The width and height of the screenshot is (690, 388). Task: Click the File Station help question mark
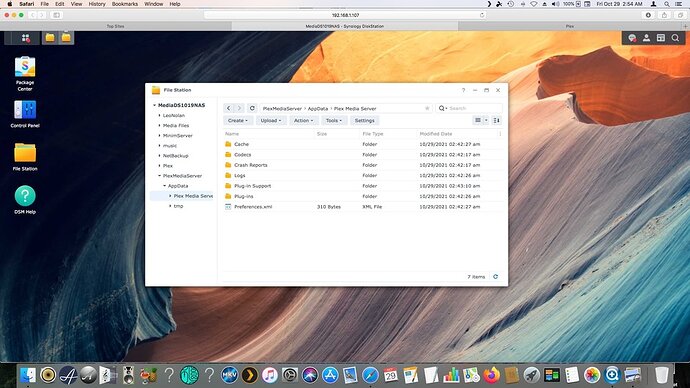(463, 90)
